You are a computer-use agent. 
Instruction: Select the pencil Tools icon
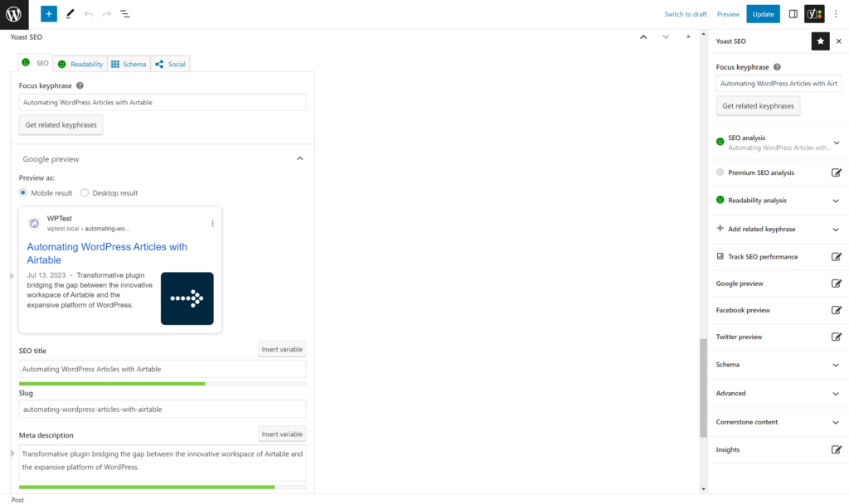[x=70, y=14]
